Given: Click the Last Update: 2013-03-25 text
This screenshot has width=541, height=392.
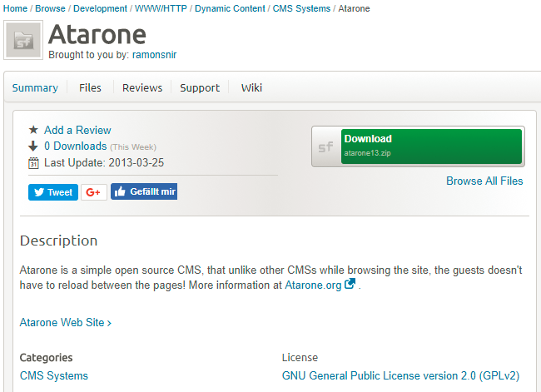Looking at the screenshot, I should tap(104, 162).
